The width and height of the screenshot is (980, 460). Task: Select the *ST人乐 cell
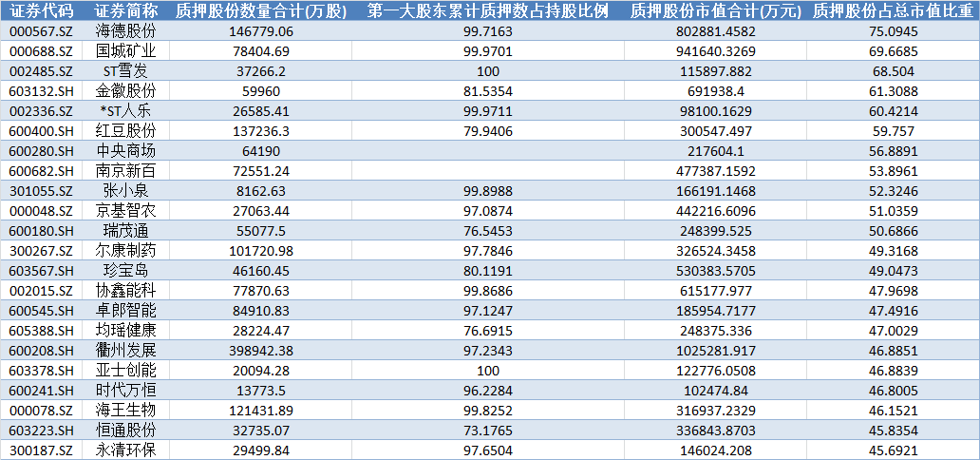(x=125, y=111)
